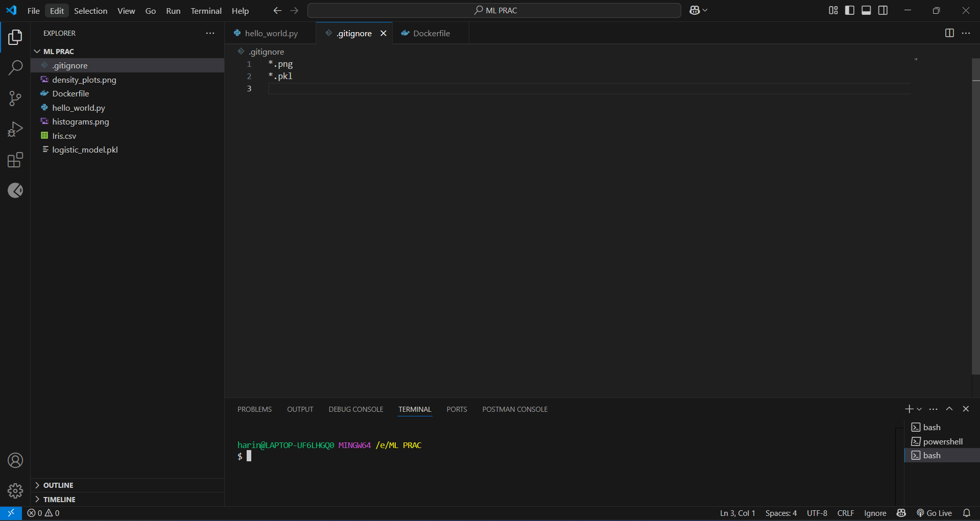This screenshot has height=521, width=980.
Task: Toggle Primary Side Bar visibility
Action: (850, 10)
